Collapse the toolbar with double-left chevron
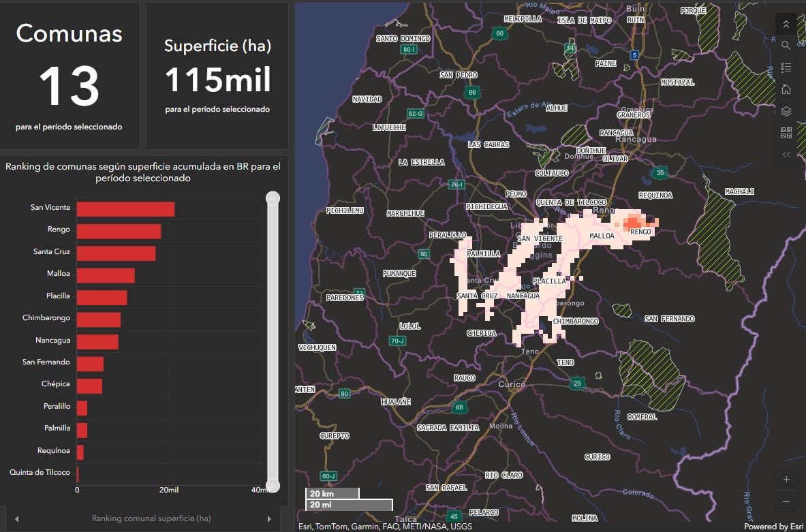 click(786, 155)
